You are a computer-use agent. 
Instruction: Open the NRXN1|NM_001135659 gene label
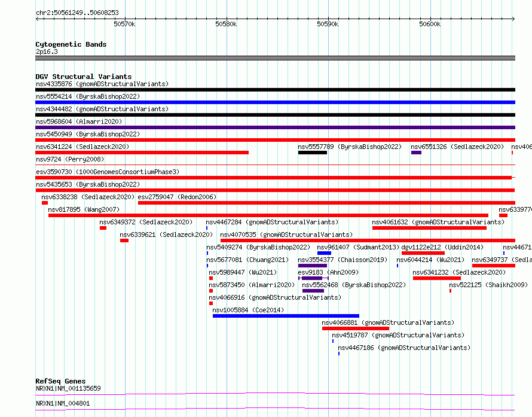(x=68, y=388)
